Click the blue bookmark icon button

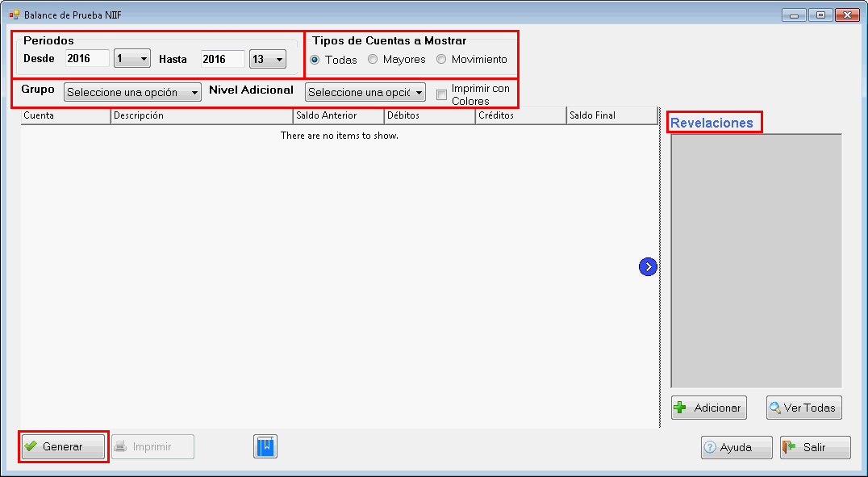[265, 446]
